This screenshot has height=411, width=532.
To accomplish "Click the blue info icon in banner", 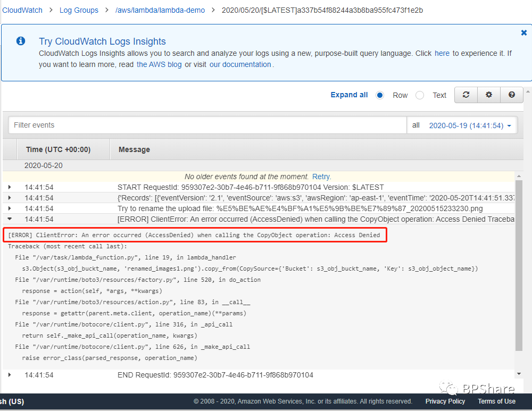I will point(21,41).
